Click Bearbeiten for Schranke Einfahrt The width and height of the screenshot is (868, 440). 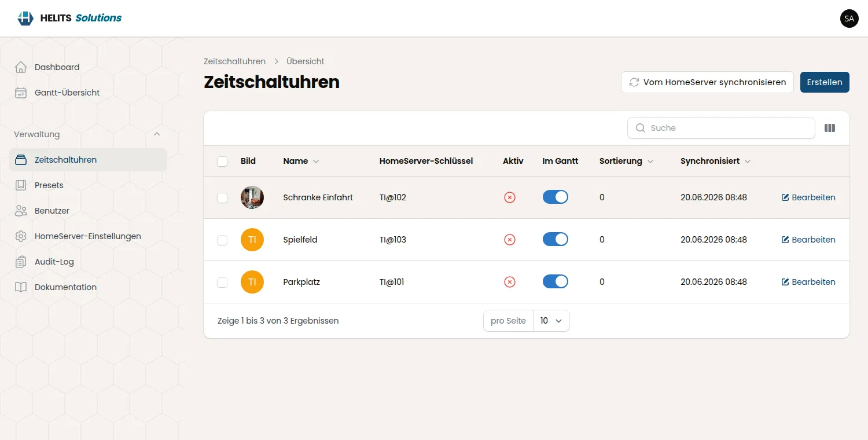point(808,197)
